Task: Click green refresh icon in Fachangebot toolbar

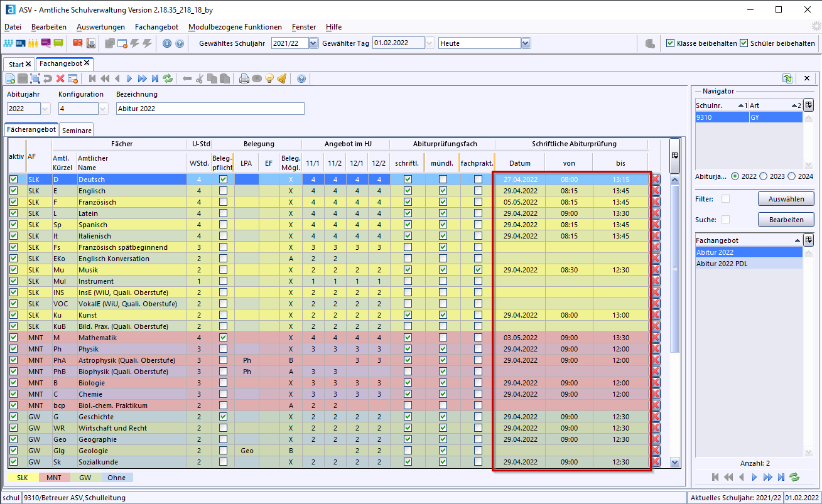Action: 168,78
